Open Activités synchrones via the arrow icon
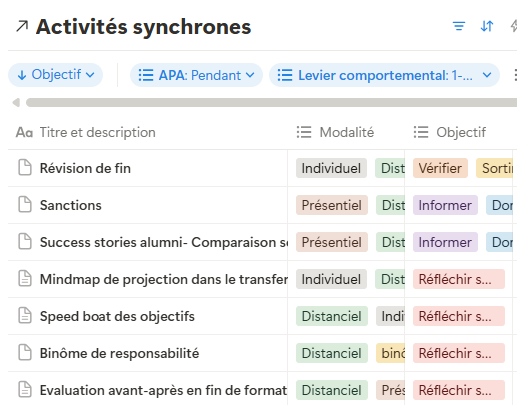The image size is (517, 405). 22,26
